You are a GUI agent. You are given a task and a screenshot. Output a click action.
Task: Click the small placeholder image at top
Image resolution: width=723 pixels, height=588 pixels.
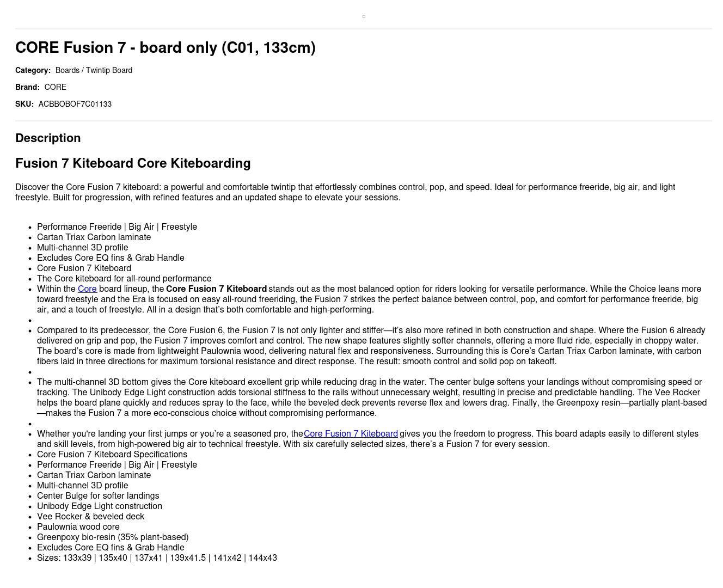364,17
